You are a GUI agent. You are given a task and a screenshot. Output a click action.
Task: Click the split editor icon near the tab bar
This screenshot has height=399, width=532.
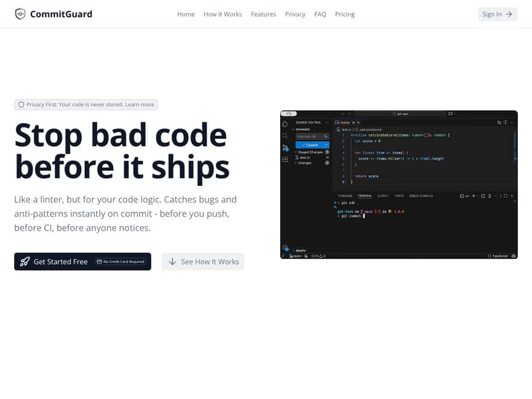pyautogui.click(x=499, y=122)
